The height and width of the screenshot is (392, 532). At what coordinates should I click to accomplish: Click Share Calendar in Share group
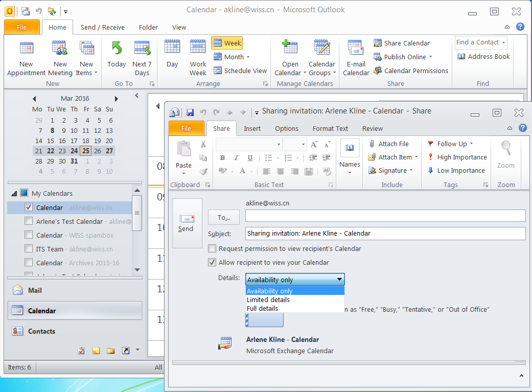(401, 43)
